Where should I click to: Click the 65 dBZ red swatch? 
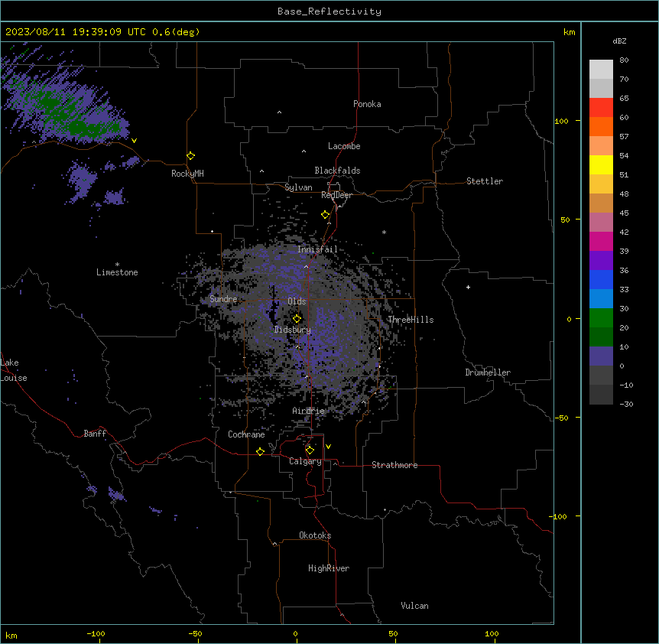[x=601, y=107]
